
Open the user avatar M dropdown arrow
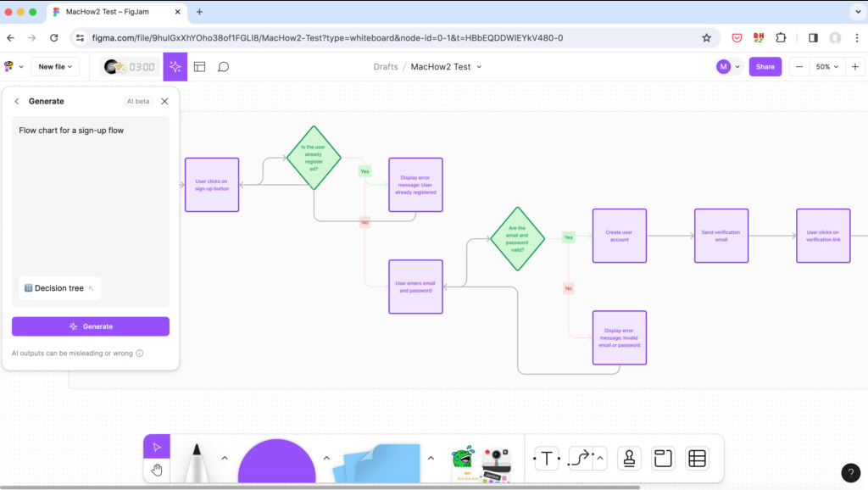(x=737, y=66)
